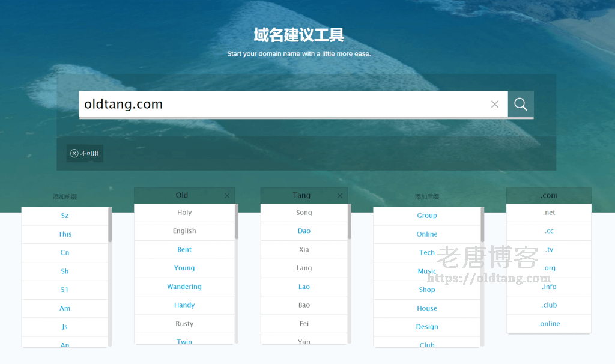Viewport: 615px width, 364px height.
Task: Clear the search box with the X icon
Action: click(494, 104)
